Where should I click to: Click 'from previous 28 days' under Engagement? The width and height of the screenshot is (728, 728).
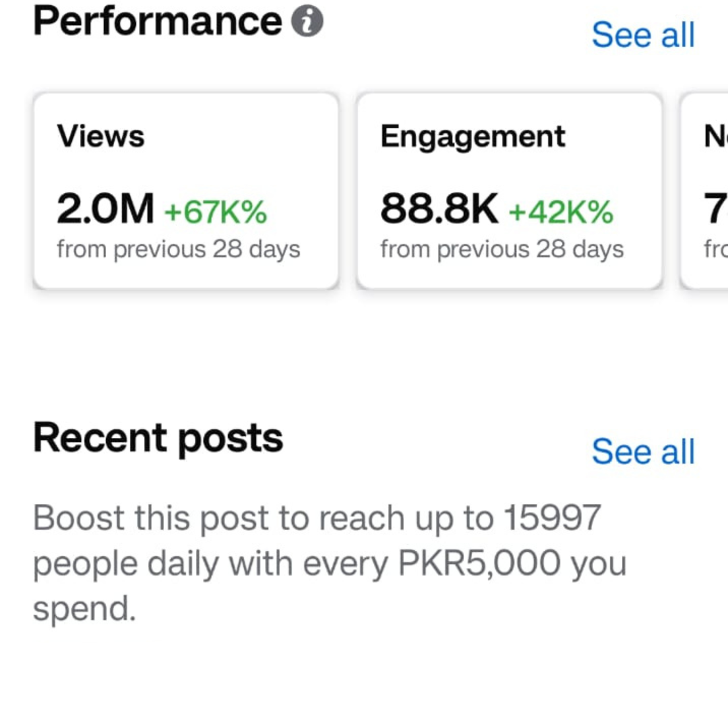click(x=502, y=249)
